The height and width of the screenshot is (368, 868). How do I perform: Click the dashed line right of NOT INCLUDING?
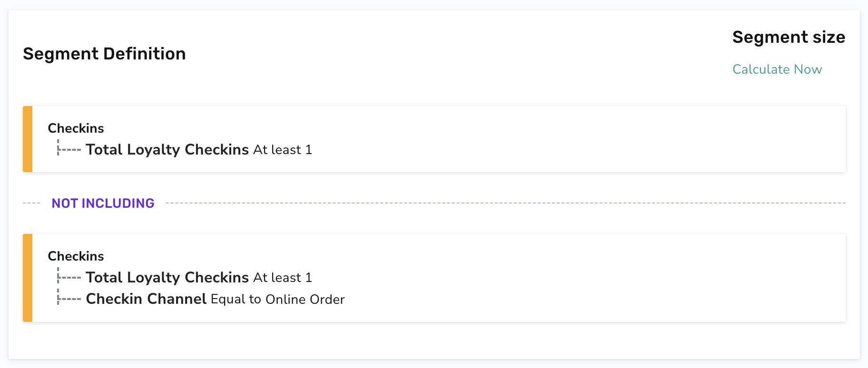coord(505,203)
